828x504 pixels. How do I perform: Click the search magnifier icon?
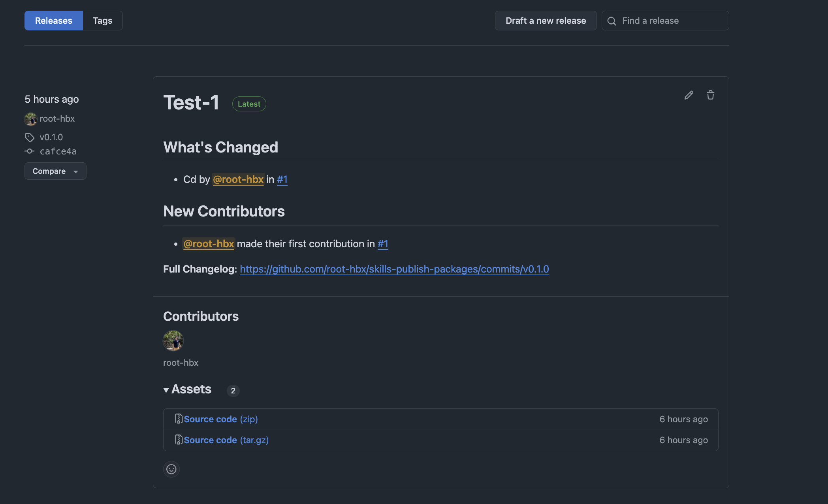pos(612,21)
